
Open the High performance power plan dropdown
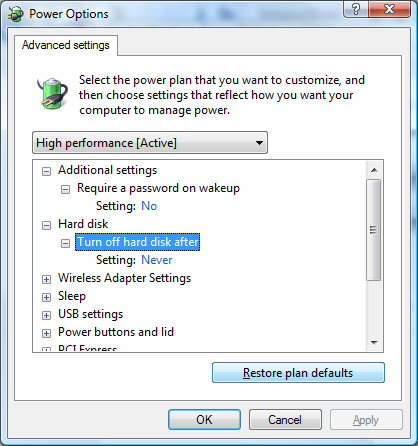(150, 143)
